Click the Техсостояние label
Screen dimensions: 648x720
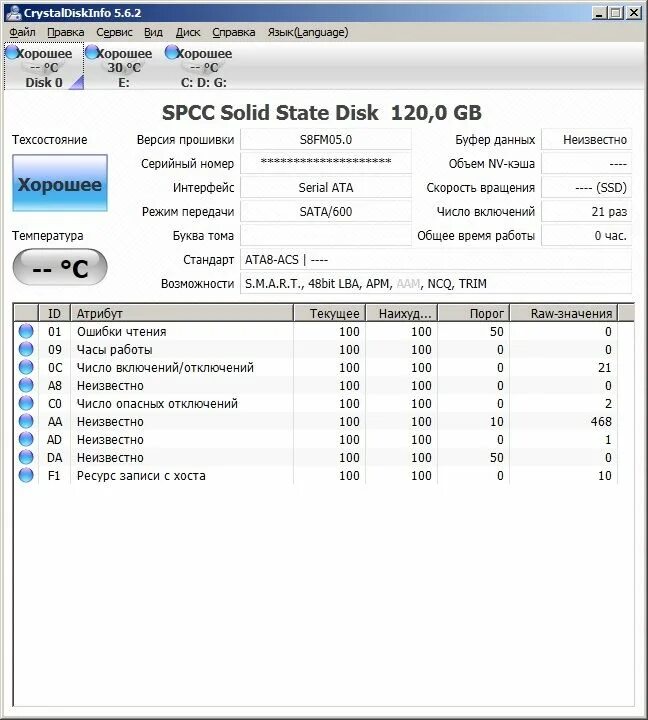50,140
